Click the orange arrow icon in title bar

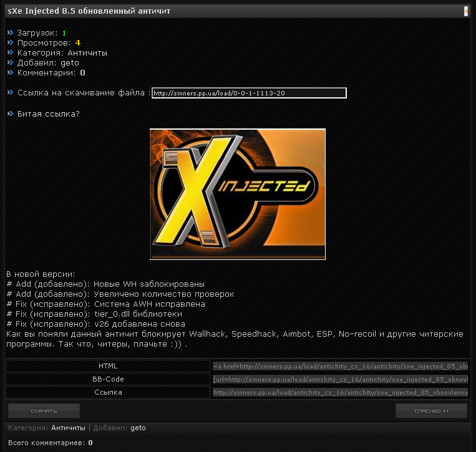tap(466, 11)
